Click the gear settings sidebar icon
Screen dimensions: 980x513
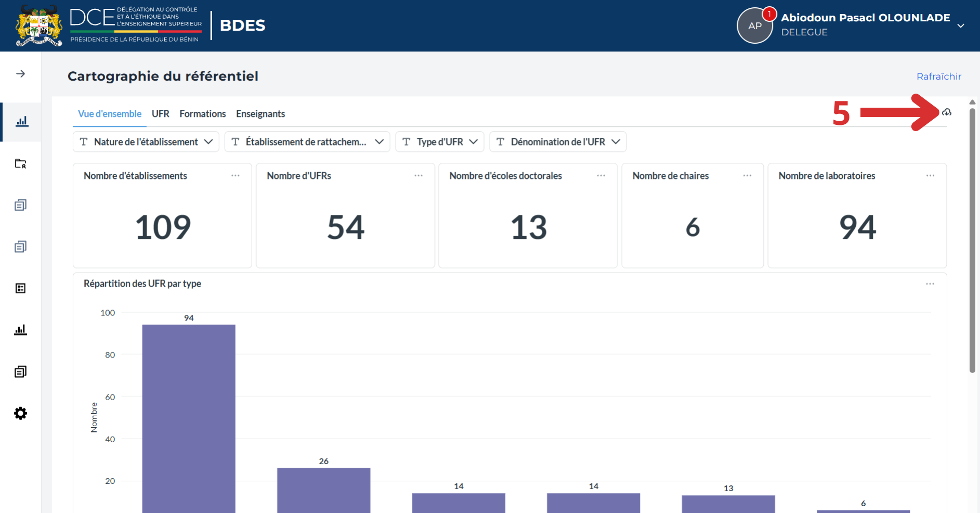20,413
